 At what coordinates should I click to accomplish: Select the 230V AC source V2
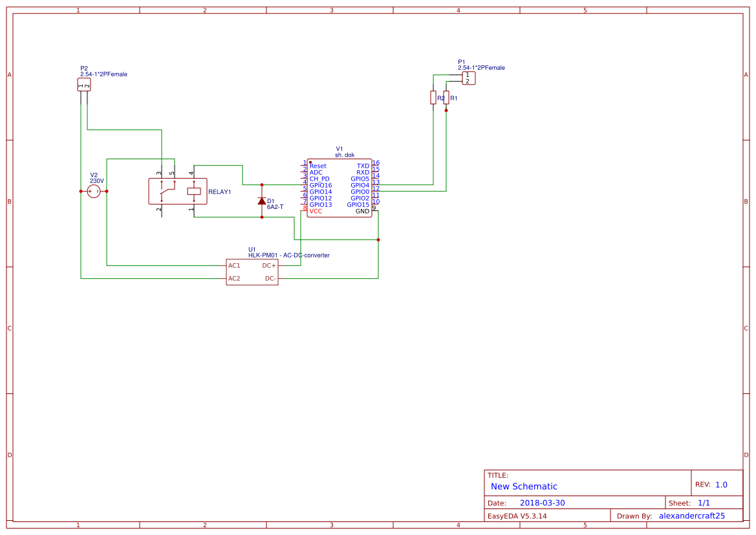(93, 191)
